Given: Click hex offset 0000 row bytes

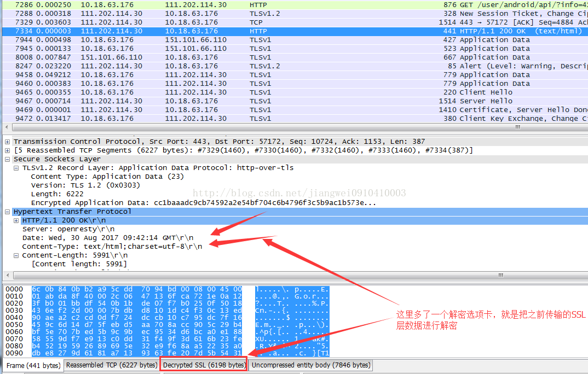Looking at the screenshot, I should pyautogui.click(x=137, y=289).
